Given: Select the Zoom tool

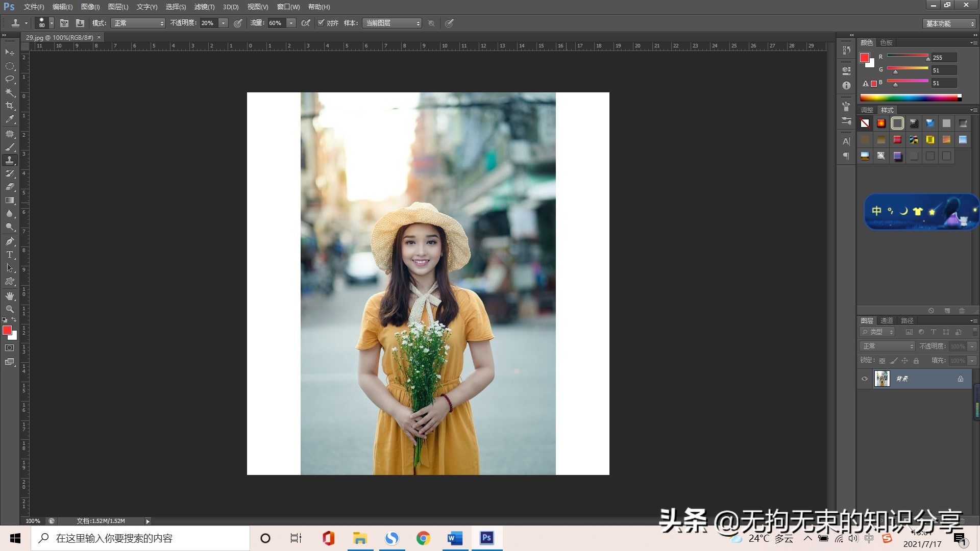Looking at the screenshot, I should tap(10, 309).
